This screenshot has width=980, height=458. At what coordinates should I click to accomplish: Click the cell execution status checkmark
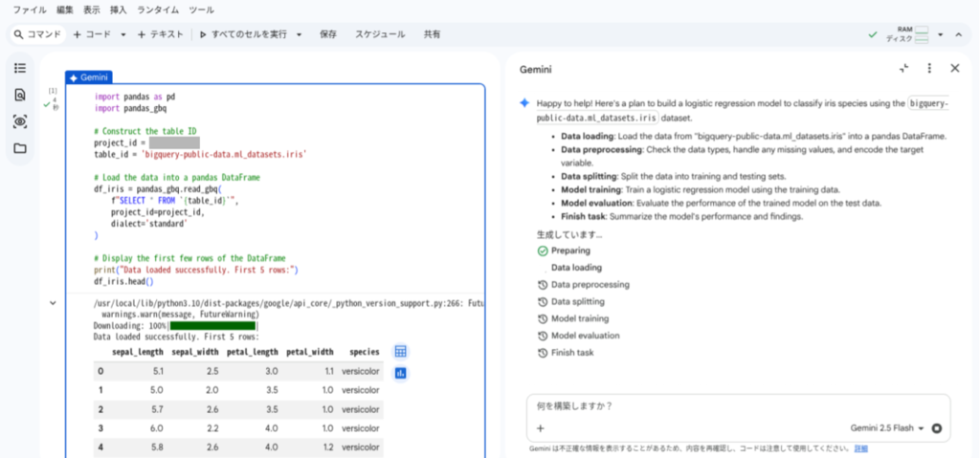tap(46, 105)
